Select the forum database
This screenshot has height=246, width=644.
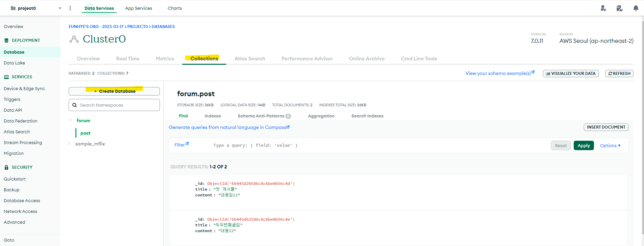(x=83, y=120)
